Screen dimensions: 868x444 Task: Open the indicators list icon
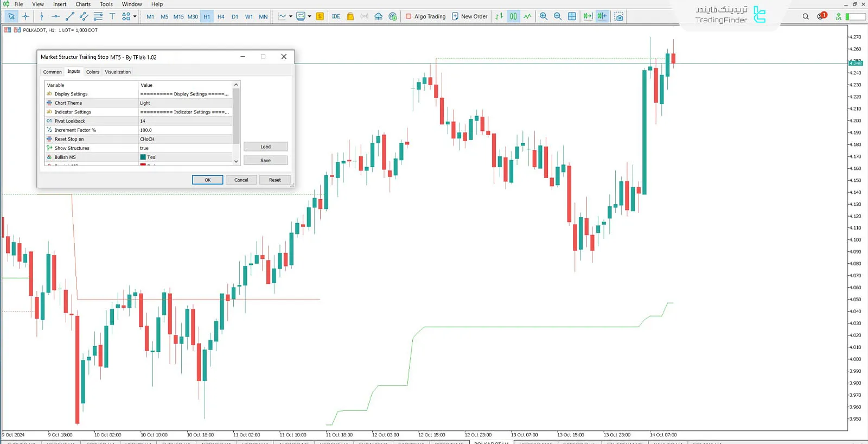(301, 16)
